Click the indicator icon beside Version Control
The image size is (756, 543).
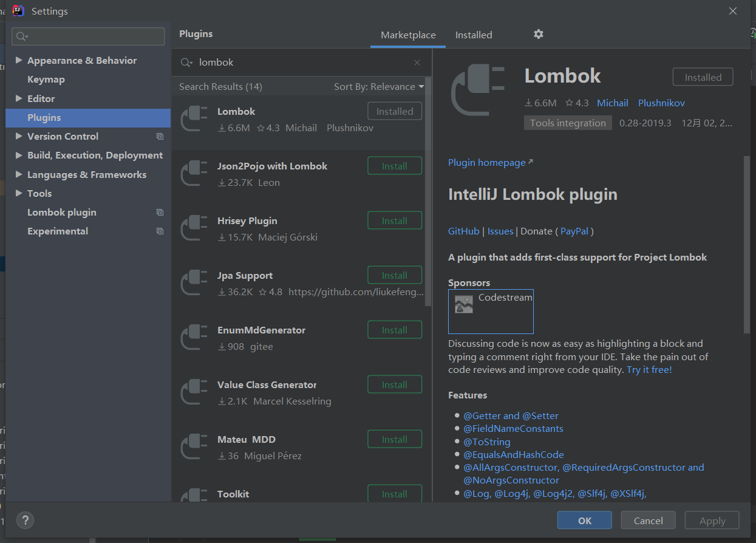[160, 137]
